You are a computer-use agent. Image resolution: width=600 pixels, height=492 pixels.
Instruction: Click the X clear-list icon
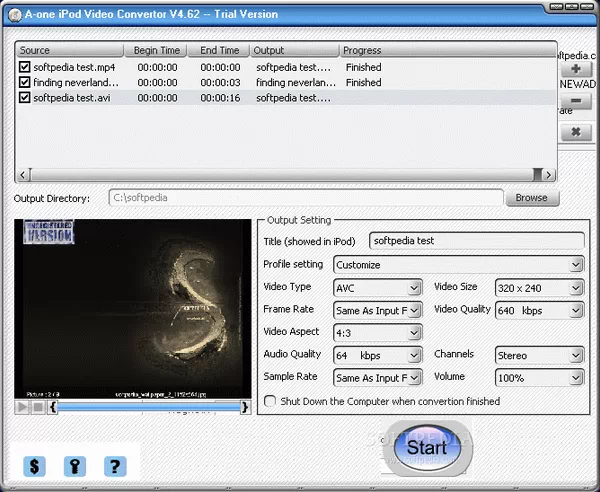576,132
